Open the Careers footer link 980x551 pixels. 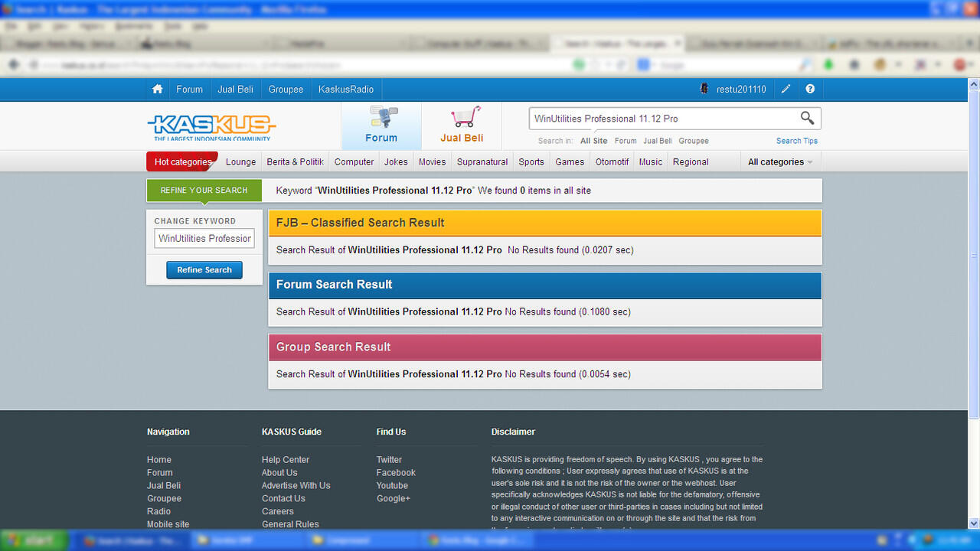pos(278,512)
